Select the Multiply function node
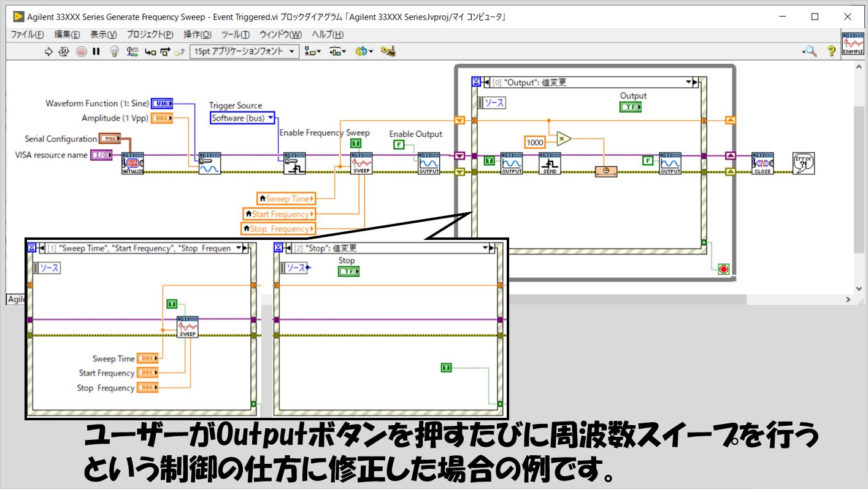 [563, 139]
